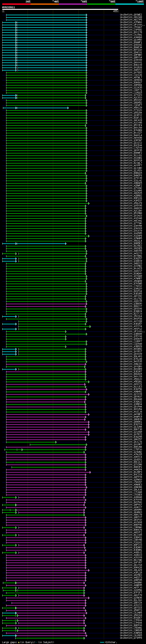Select hit UniRef100_Q39049
This screenshot has width=146, height=644.
pyautogui.click(x=131, y=60)
